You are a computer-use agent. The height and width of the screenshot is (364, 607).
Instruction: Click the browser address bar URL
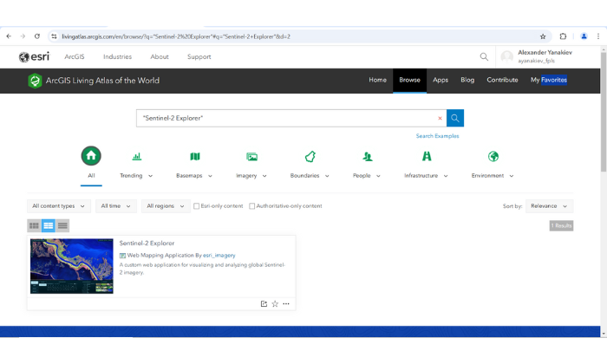[x=176, y=36]
